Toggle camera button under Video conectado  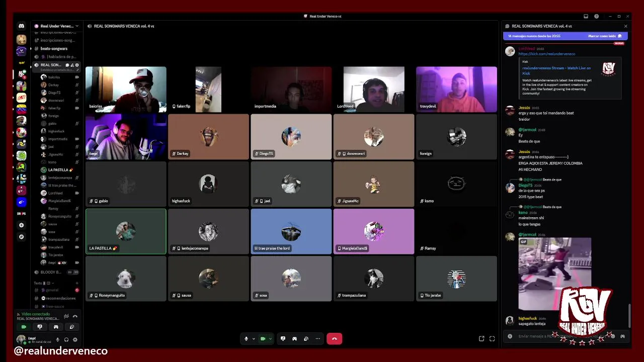point(24,327)
